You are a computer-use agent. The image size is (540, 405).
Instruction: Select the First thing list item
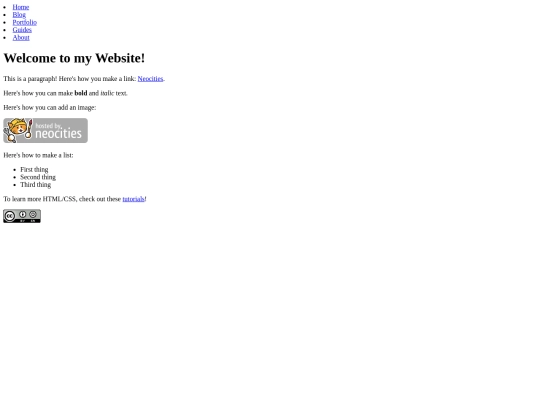click(34, 169)
